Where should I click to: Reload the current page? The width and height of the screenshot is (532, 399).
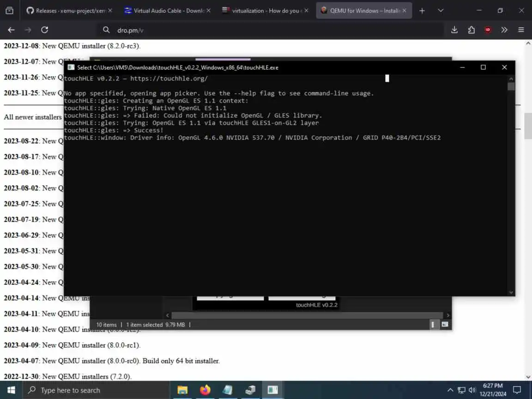44,30
